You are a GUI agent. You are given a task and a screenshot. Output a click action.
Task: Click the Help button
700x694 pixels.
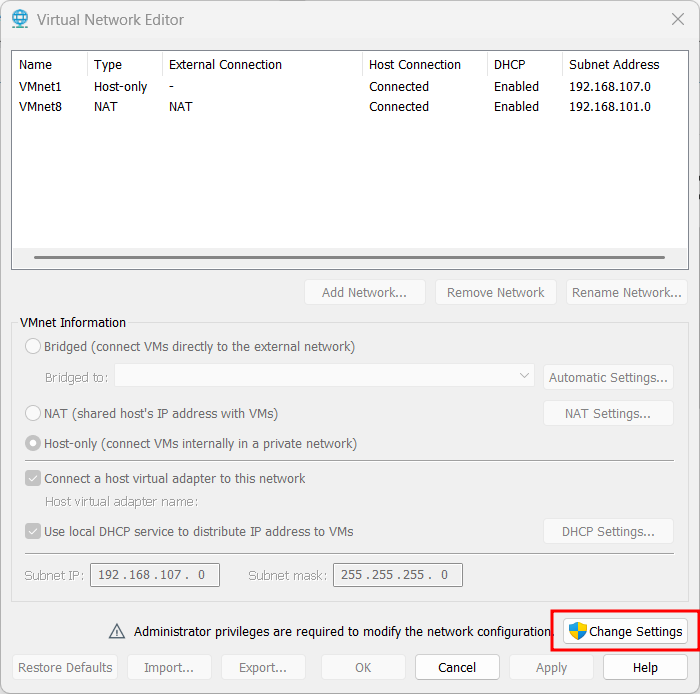pyautogui.click(x=645, y=667)
